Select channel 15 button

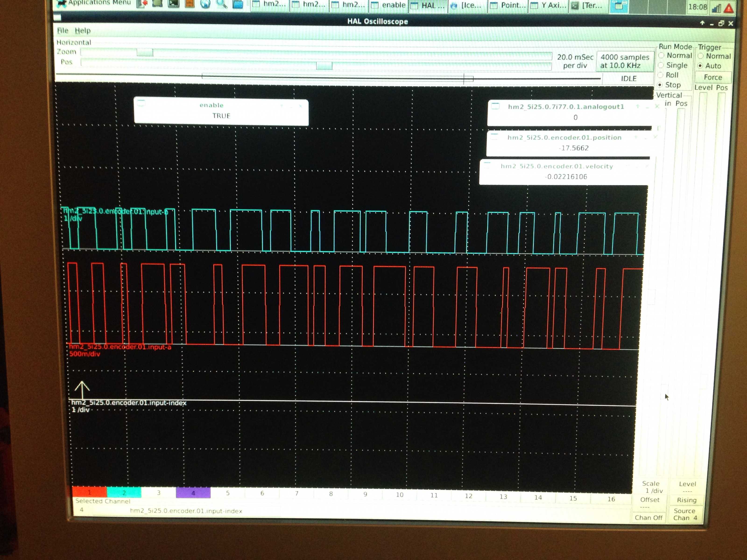point(573,498)
